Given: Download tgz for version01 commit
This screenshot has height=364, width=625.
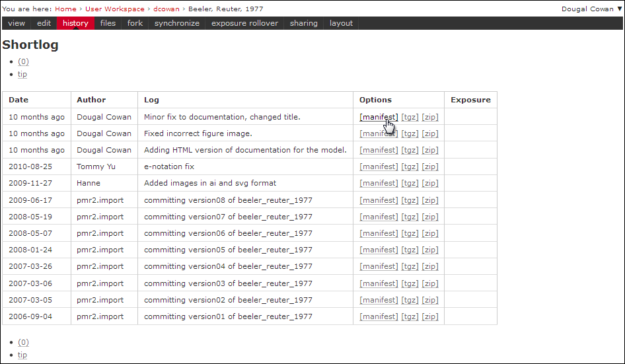Looking at the screenshot, I should pos(410,316).
